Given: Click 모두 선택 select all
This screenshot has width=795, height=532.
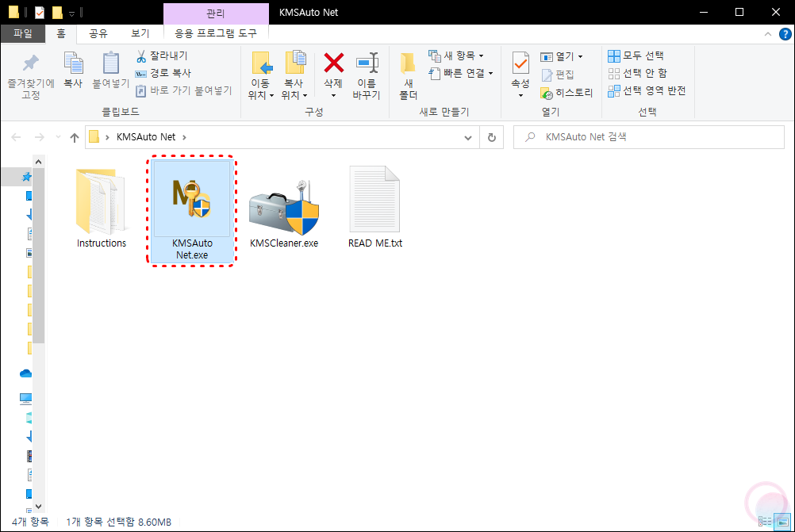Looking at the screenshot, I should coord(636,55).
